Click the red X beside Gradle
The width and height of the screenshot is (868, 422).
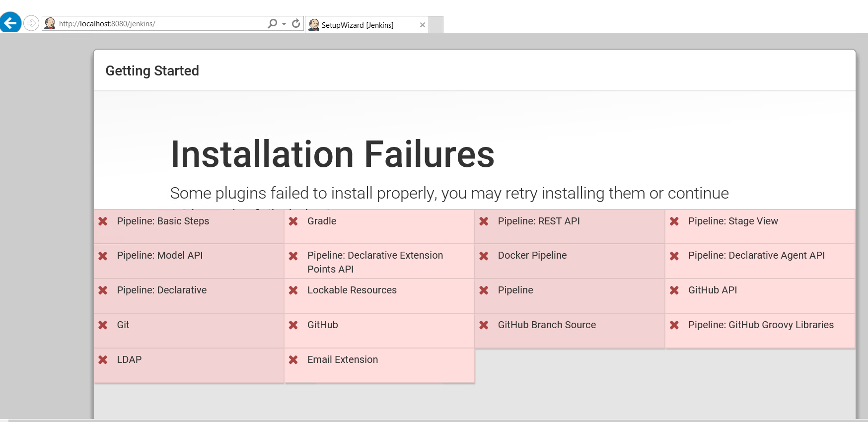pos(293,221)
